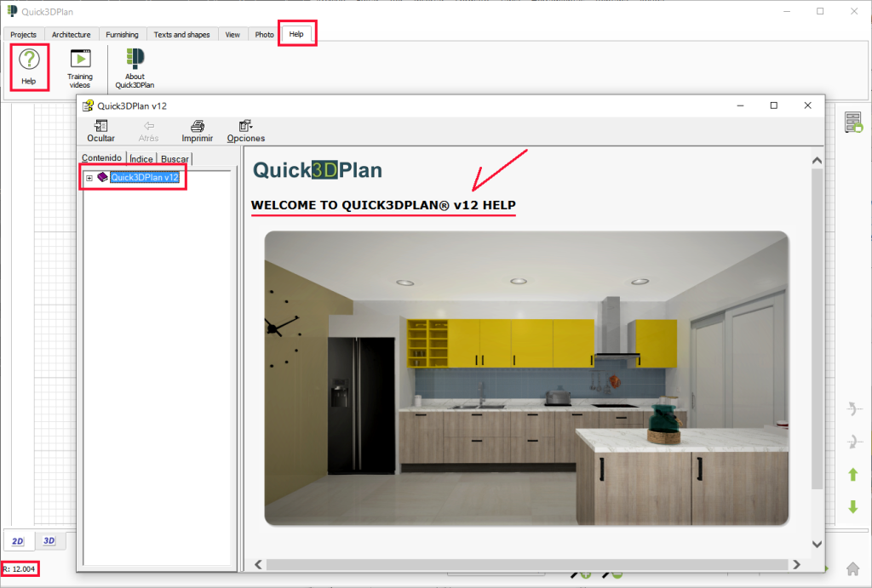Click Welcome to Quick3DPlan v12 Help heading
This screenshot has height=588, width=872.
coord(383,205)
